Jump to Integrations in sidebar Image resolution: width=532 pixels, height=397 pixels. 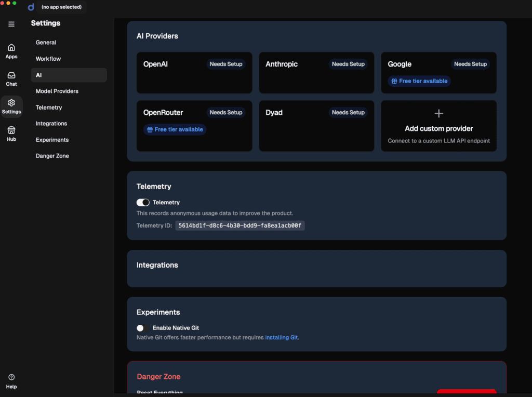pos(69,124)
